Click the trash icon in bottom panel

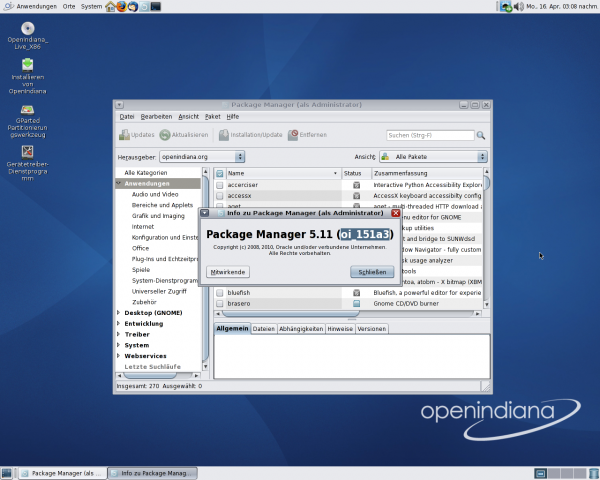(x=593, y=473)
